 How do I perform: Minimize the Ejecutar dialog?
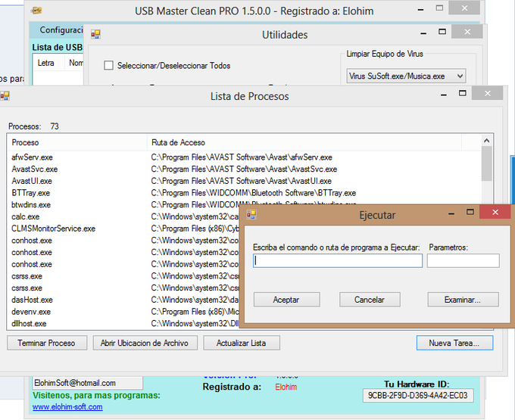tap(451, 213)
